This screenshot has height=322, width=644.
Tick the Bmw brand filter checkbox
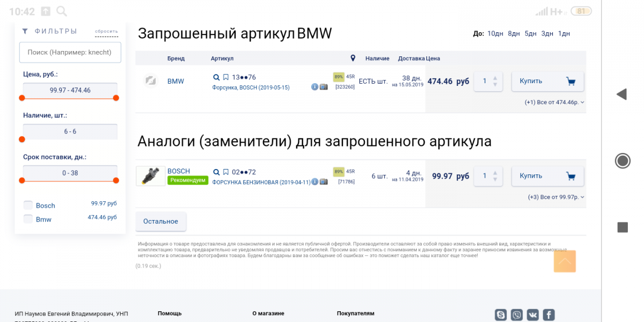(28, 219)
